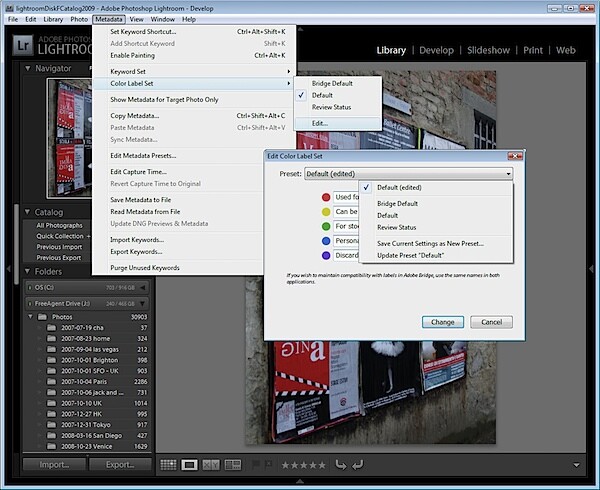Screen dimensions: 600x490
Task: Click the red color label swatch
Action: click(x=326, y=197)
